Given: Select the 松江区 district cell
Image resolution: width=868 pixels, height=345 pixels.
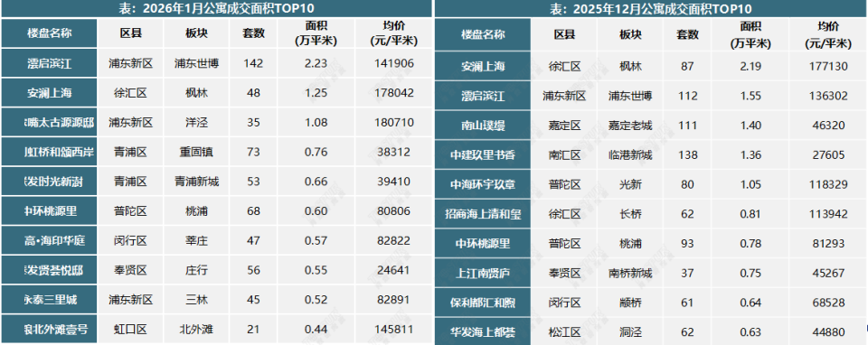Looking at the screenshot, I should coord(564,332).
